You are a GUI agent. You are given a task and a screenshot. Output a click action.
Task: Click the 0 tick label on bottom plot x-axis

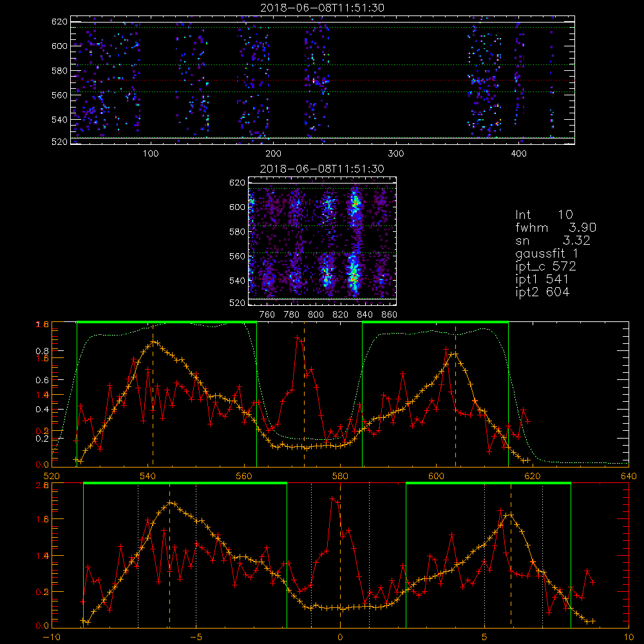pos(340,638)
